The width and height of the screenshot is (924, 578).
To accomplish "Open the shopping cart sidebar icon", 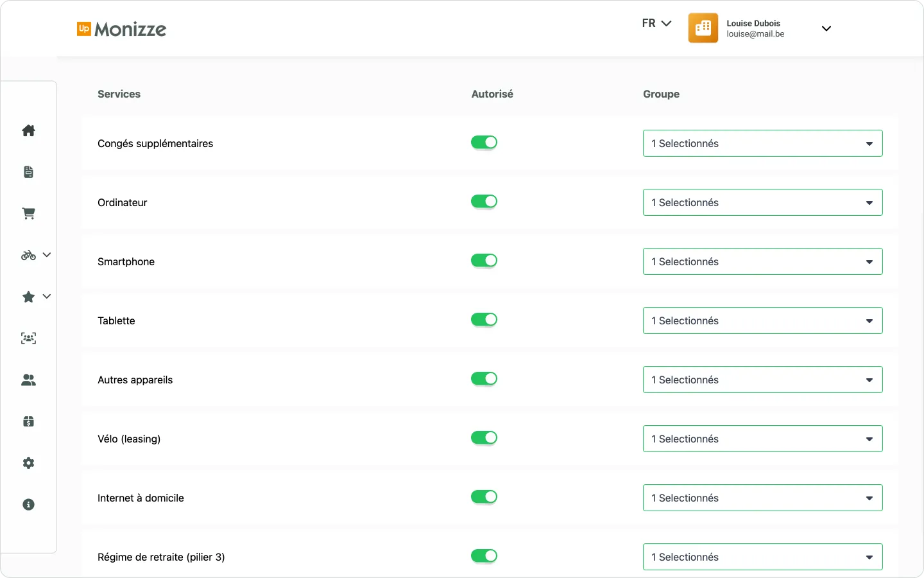I will coord(28,213).
